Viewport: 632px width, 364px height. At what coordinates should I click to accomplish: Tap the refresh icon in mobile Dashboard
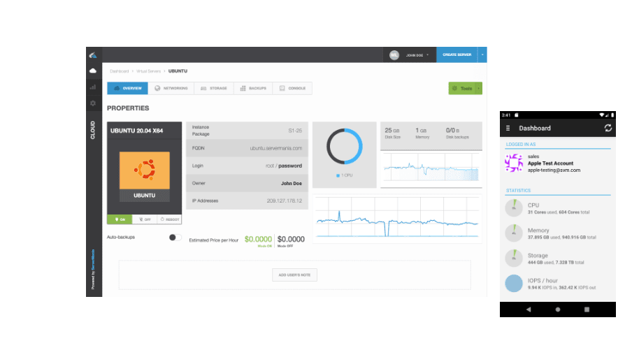pos(608,128)
